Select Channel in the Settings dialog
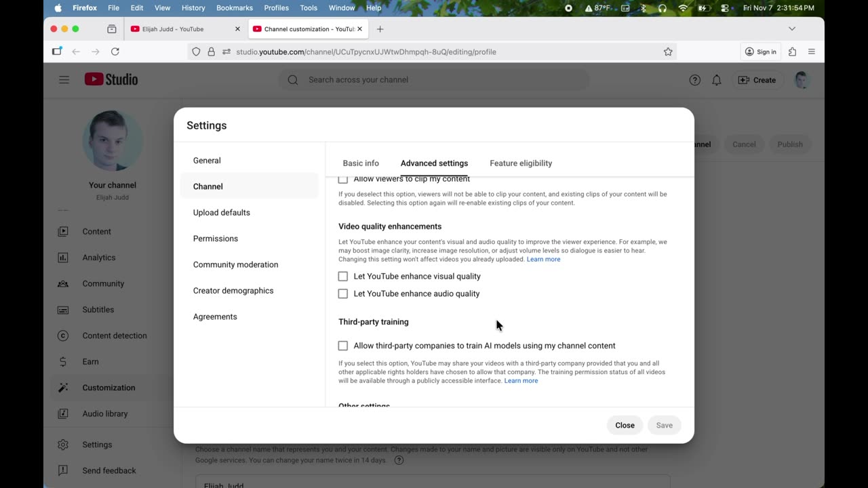 250,186
